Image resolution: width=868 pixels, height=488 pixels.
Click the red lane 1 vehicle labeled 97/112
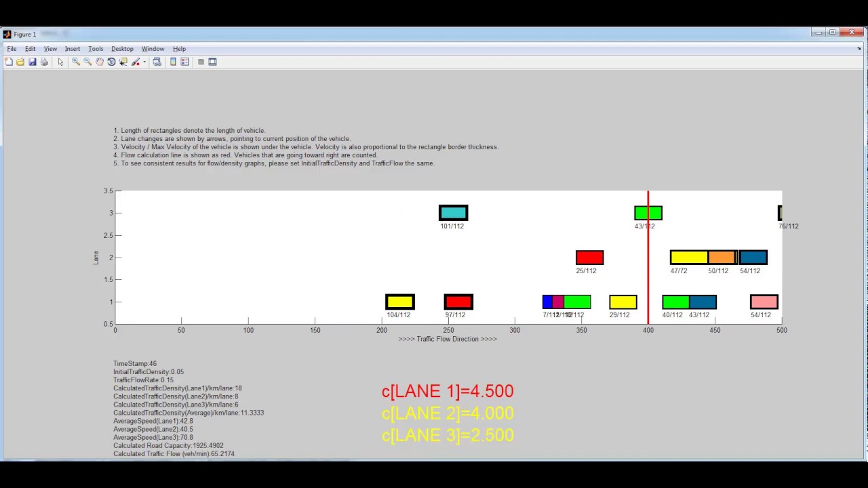coord(458,302)
